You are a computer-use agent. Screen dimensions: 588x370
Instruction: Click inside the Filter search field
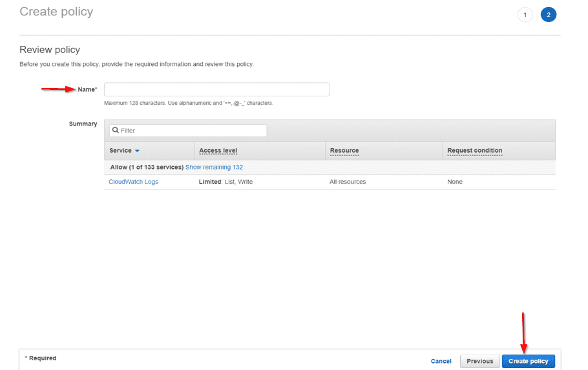click(192, 131)
